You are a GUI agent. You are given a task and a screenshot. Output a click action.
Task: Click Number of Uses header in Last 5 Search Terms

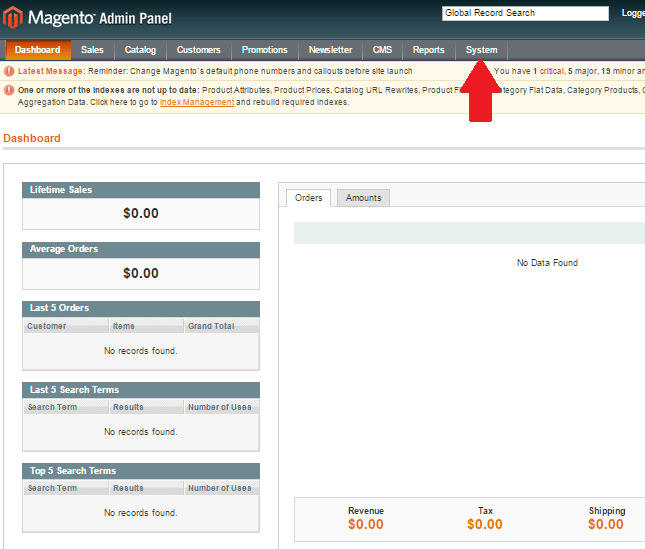(222, 407)
